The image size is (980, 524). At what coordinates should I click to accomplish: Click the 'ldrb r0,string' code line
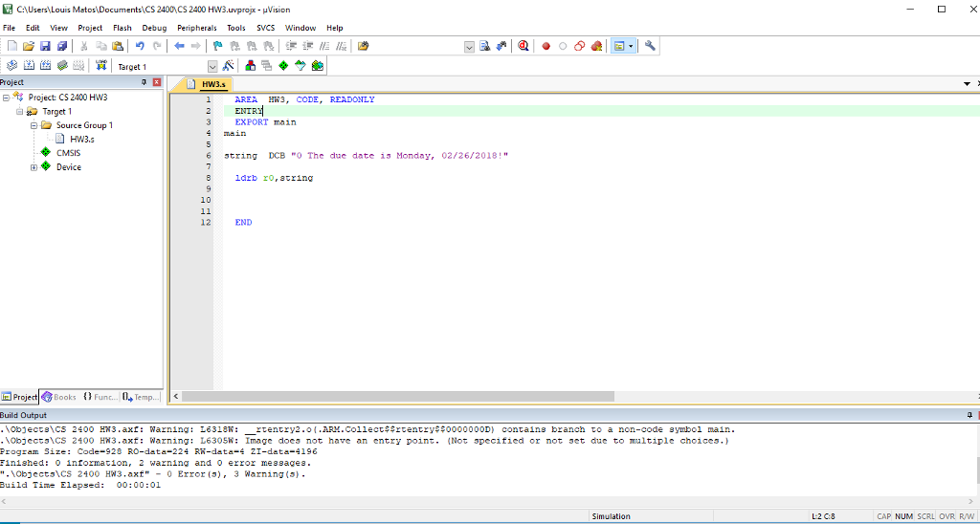click(x=274, y=178)
